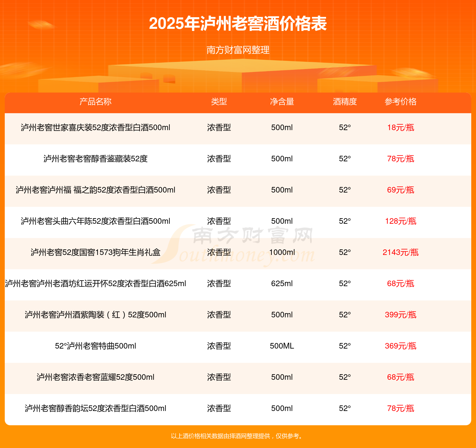Select the price "399元/瓶"
This screenshot has width=476, height=448.
(x=401, y=315)
